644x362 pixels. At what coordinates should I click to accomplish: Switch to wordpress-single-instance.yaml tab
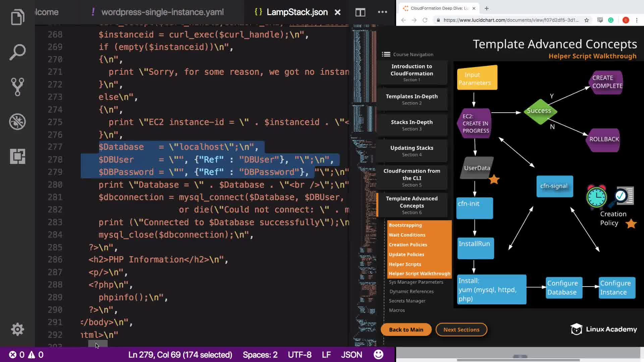coord(162,12)
